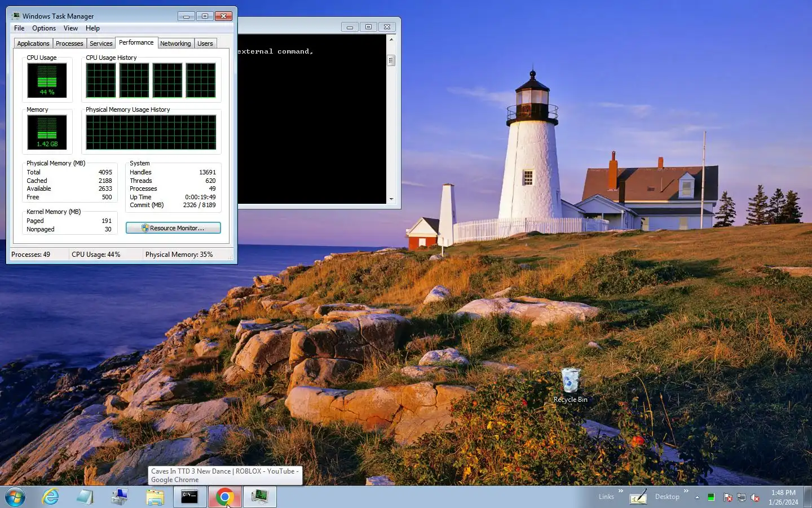Click 'external command,' text in Command Prompt
812x508 pixels.
pos(275,51)
